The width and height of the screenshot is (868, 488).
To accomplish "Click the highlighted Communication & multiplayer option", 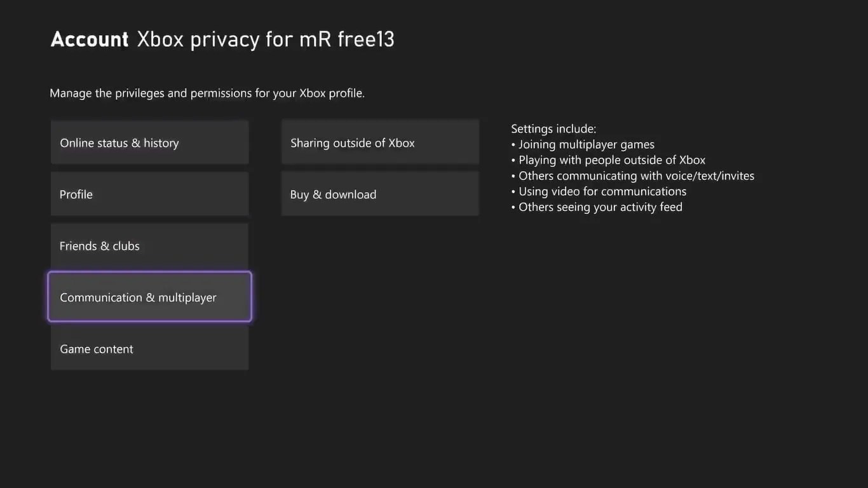I will [149, 297].
